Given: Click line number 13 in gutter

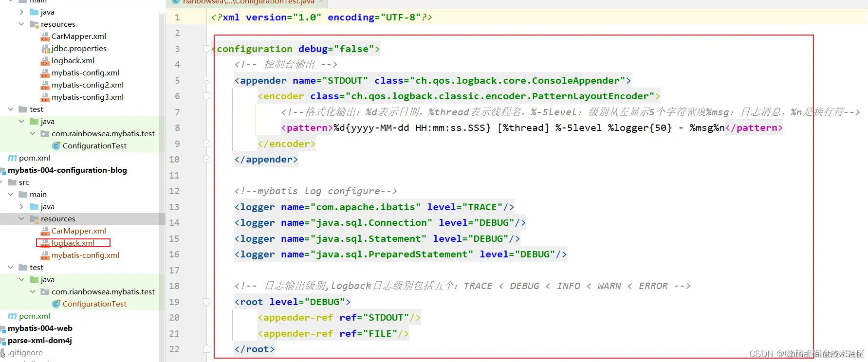Looking at the screenshot, I should (x=174, y=207).
